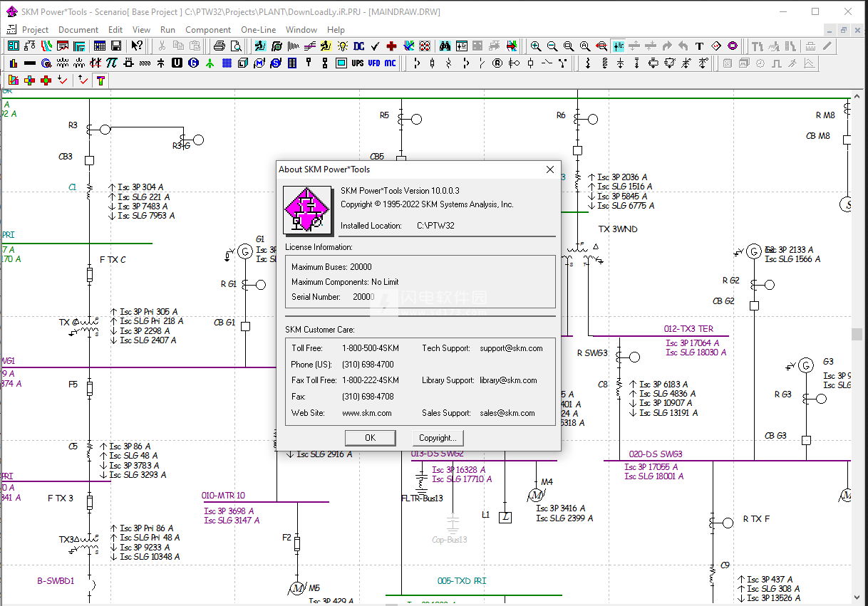Select the text T annotation tool
This screenshot has height=606, width=868.
pyautogui.click(x=700, y=46)
